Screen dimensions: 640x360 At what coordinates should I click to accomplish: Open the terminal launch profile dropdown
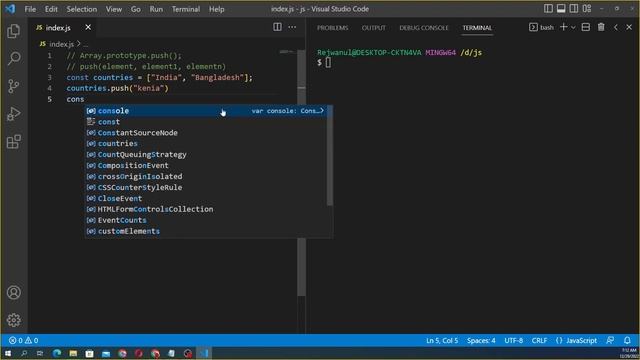click(573, 27)
